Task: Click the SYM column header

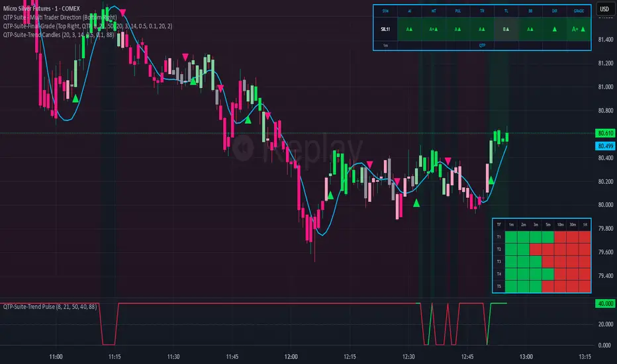Action: click(x=385, y=11)
